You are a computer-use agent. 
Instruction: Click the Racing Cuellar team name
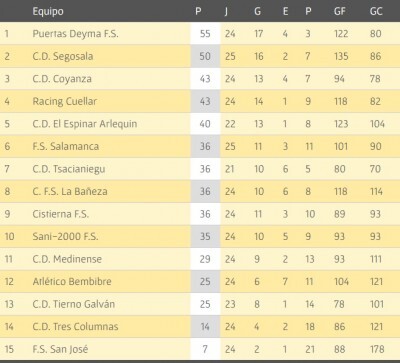(x=65, y=101)
